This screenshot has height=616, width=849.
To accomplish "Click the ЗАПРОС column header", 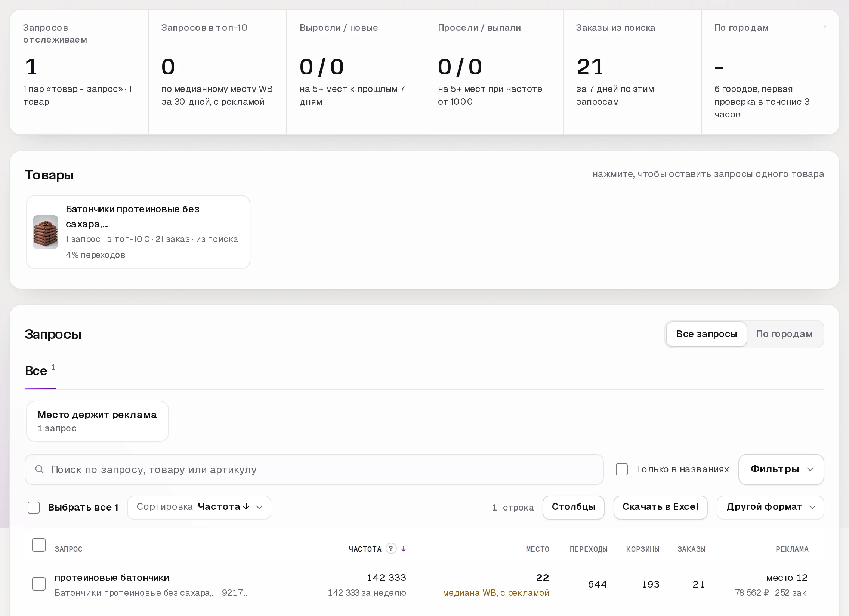I will pyautogui.click(x=68, y=549).
